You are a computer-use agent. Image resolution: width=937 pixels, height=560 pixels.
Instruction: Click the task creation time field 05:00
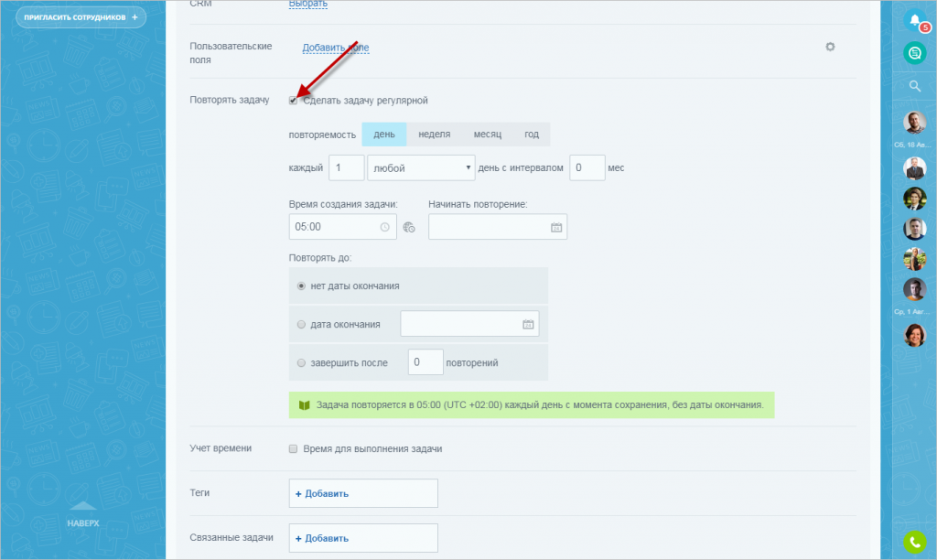pyautogui.click(x=343, y=227)
